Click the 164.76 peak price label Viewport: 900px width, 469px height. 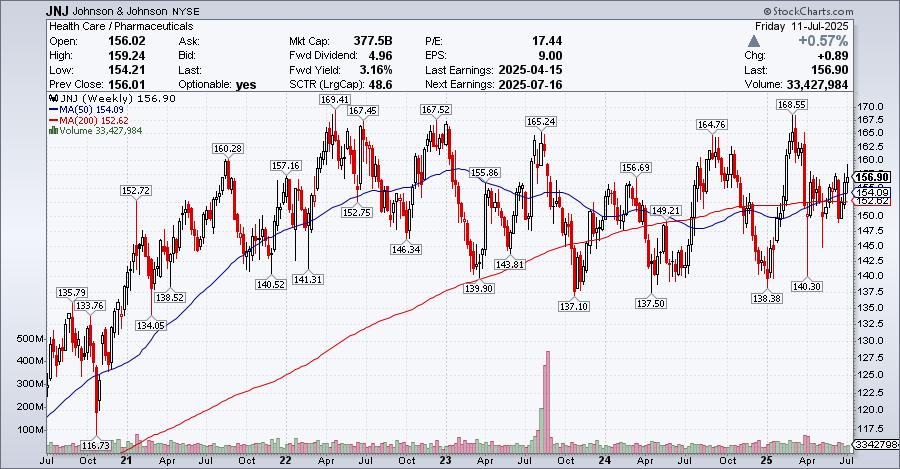click(x=712, y=125)
